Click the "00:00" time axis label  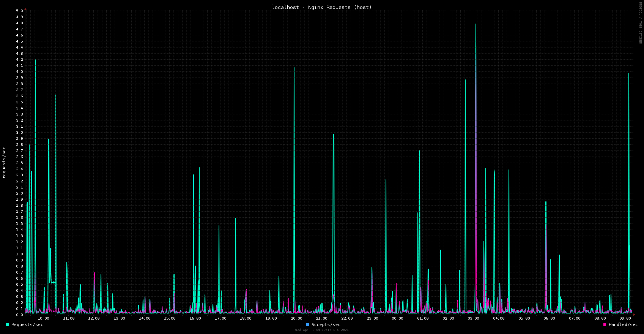398,318
